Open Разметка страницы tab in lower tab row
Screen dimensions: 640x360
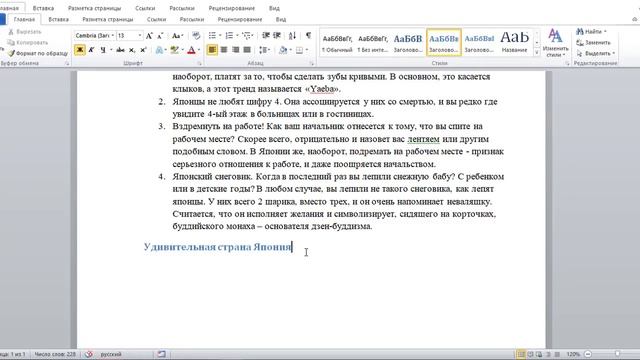[x=108, y=19]
